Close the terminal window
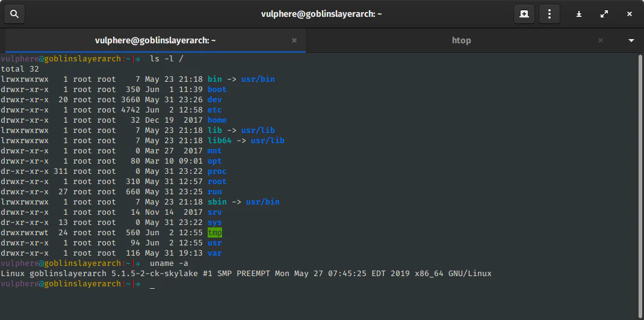 629,14
